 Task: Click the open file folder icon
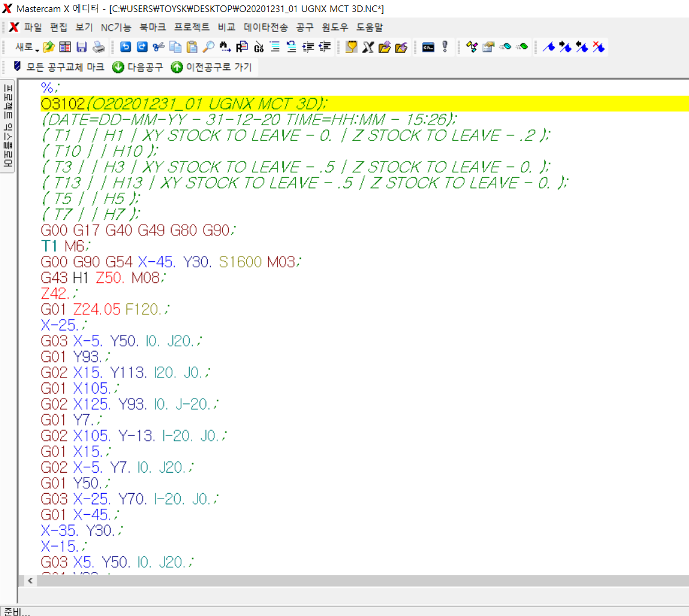click(x=49, y=47)
